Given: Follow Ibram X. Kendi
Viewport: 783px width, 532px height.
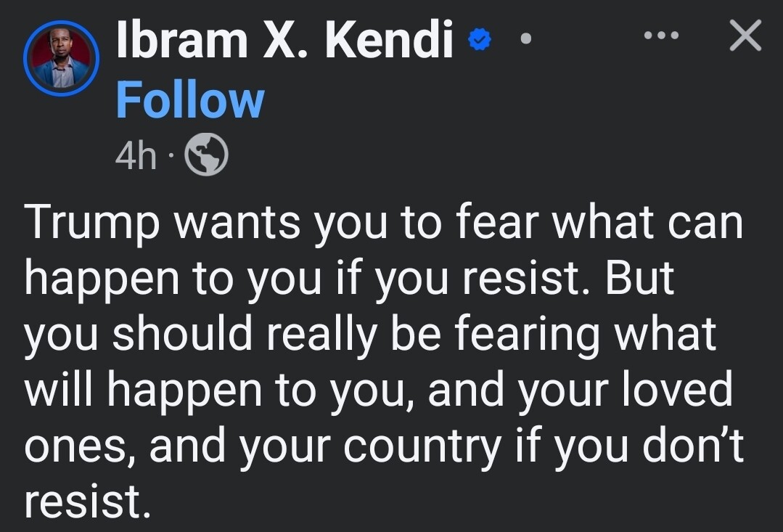Looking at the screenshot, I should tap(190, 101).
